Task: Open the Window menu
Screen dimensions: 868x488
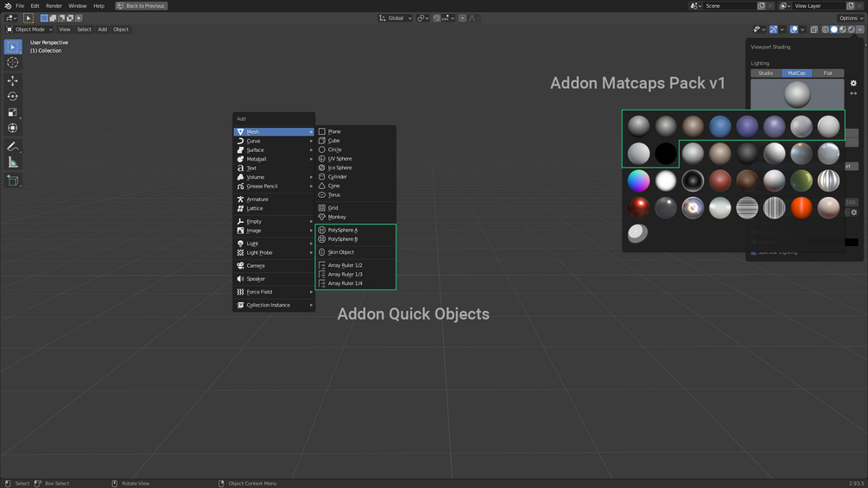Action: tap(78, 5)
